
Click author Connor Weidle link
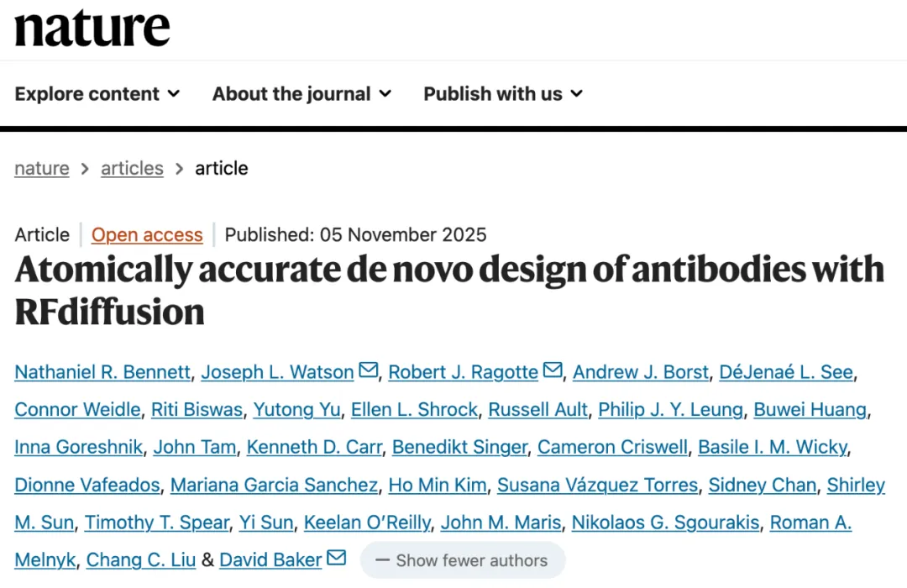[x=77, y=410]
